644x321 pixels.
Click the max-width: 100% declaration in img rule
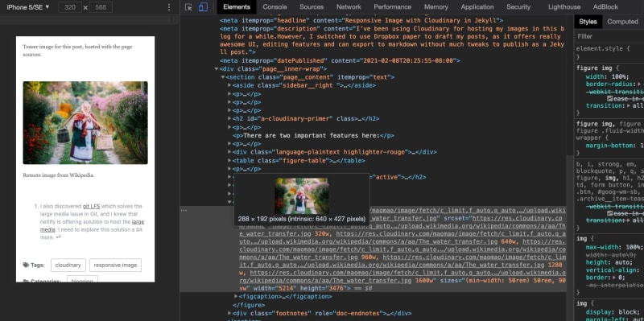coord(614,247)
